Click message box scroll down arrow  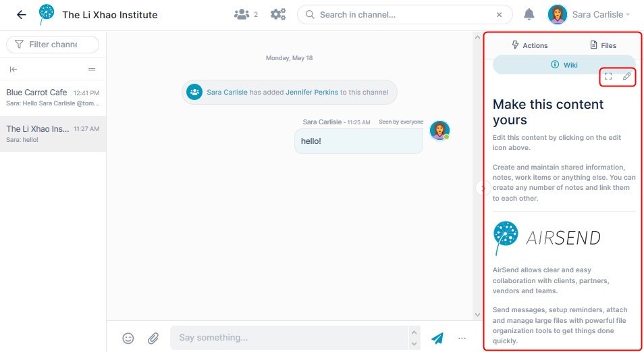point(414,343)
